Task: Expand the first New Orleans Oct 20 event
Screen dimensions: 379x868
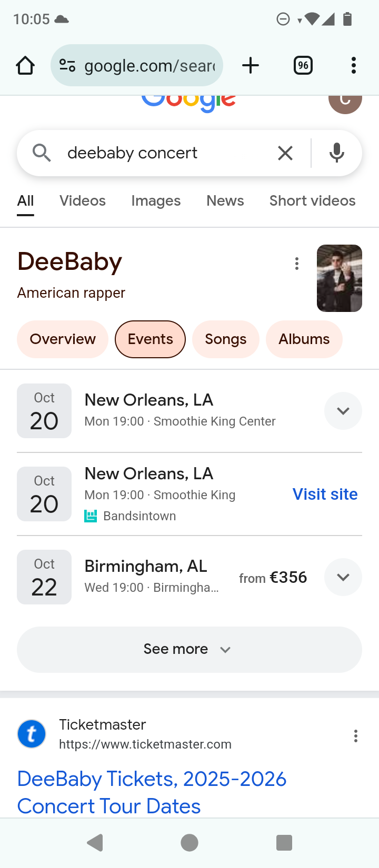Action: pyautogui.click(x=343, y=411)
